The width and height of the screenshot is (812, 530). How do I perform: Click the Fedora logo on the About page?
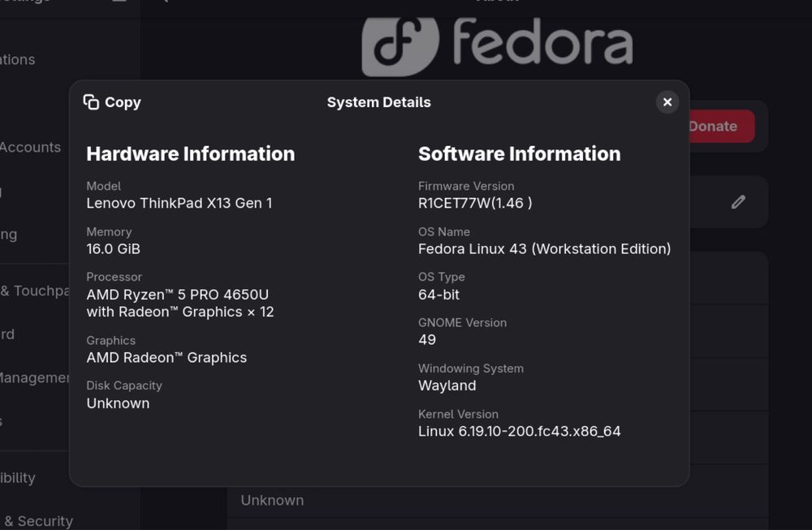[497, 46]
